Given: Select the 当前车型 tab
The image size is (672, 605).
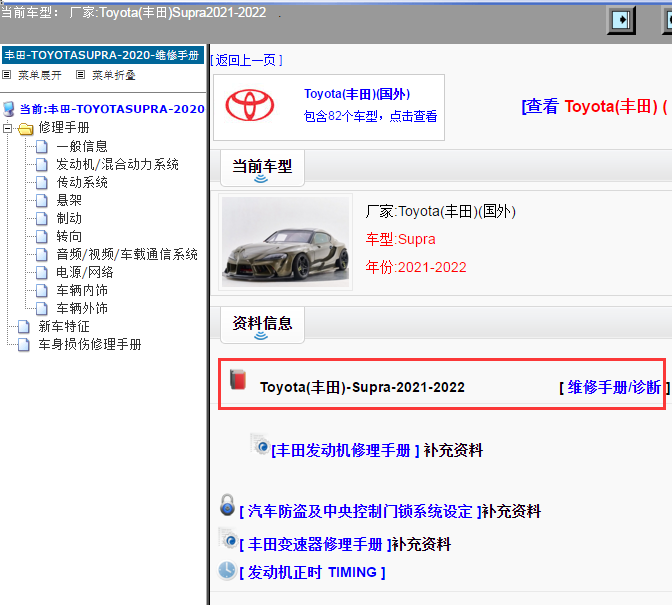Looking at the screenshot, I should pos(262,168).
